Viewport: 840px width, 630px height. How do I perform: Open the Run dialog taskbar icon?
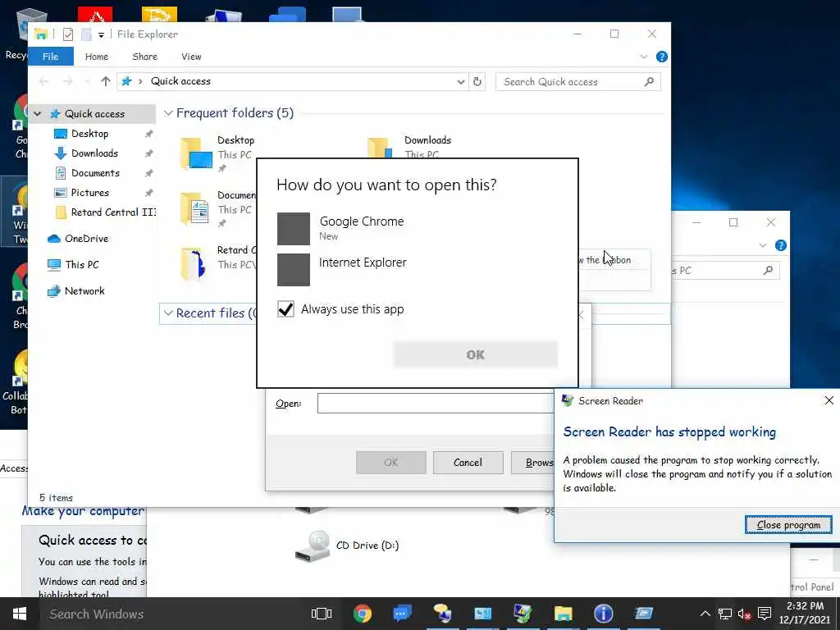[643, 614]
